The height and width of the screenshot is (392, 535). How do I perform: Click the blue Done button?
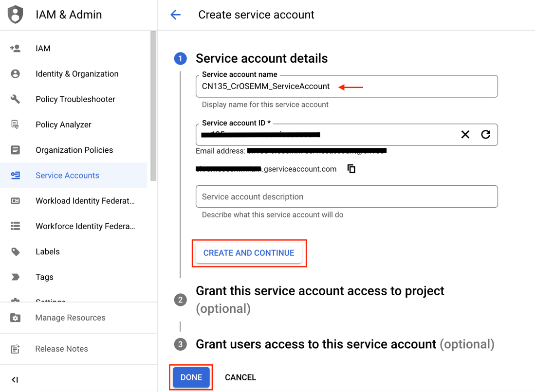pos(191,377)
